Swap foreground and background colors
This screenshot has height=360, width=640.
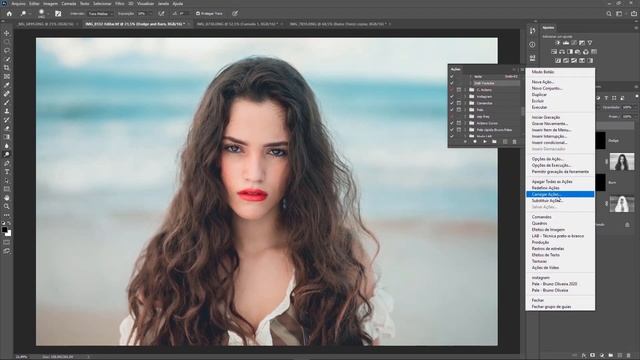tap(9, 223)
